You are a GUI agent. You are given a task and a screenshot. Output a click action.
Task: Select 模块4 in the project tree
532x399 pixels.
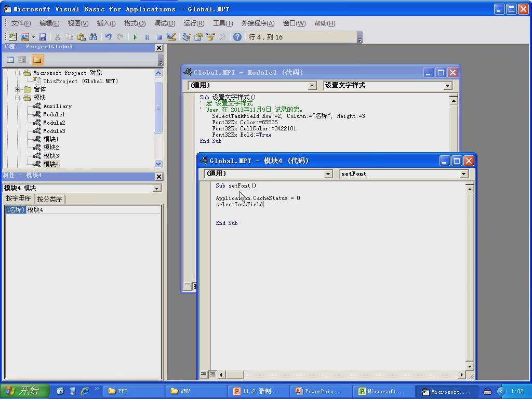pos(51,164)
